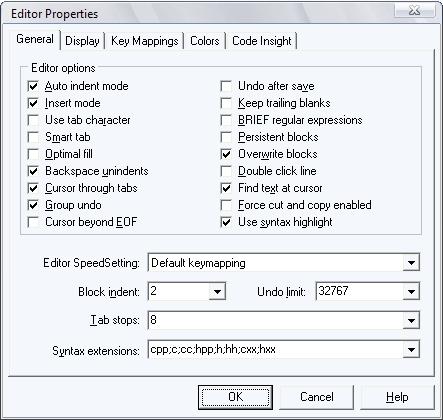Screen dimensions: 443x420
Task: Enable Undo after save option
Action: [x=226, y=86]
